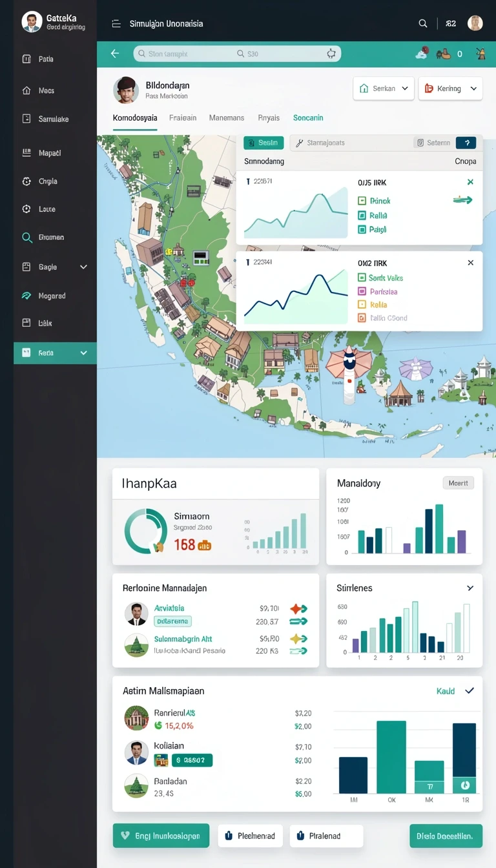Open Cngia sidebar icon
This screenshot has height=868, width=496.
[x=26, y=181]
